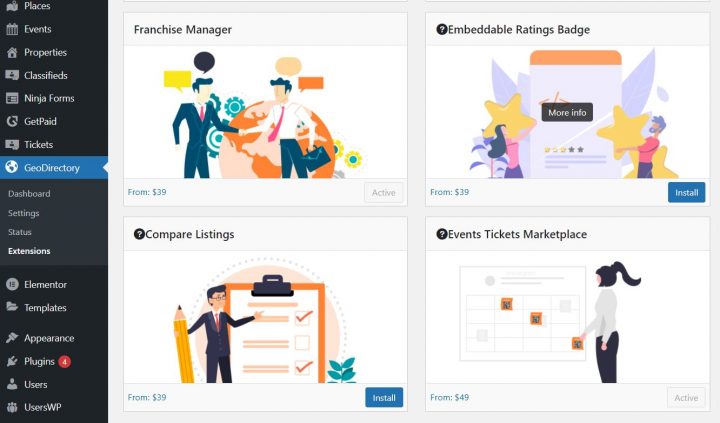Open the Dashboard submenu under GeoDirectory
The width and height of the screenshot is (720, 423).
[x=29, y=193]
